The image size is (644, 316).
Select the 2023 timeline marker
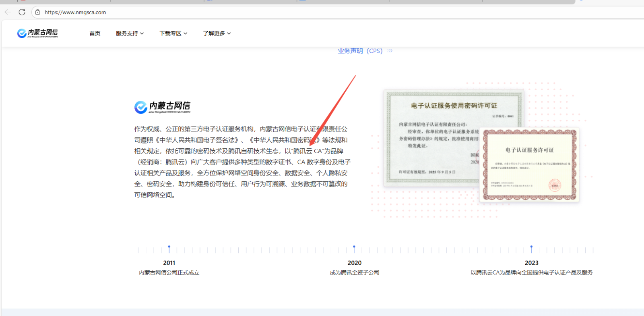(x=531, y=249)
